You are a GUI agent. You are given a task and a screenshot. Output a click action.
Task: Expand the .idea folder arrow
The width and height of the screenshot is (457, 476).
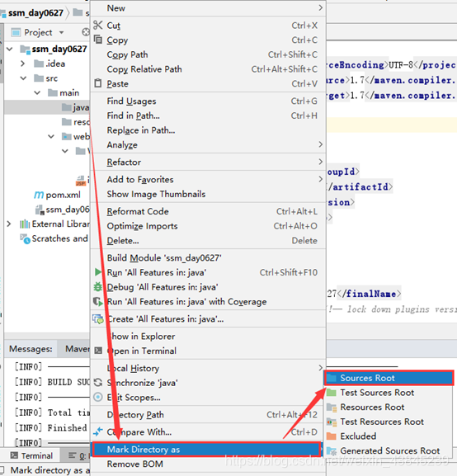[x=23, y=64]
